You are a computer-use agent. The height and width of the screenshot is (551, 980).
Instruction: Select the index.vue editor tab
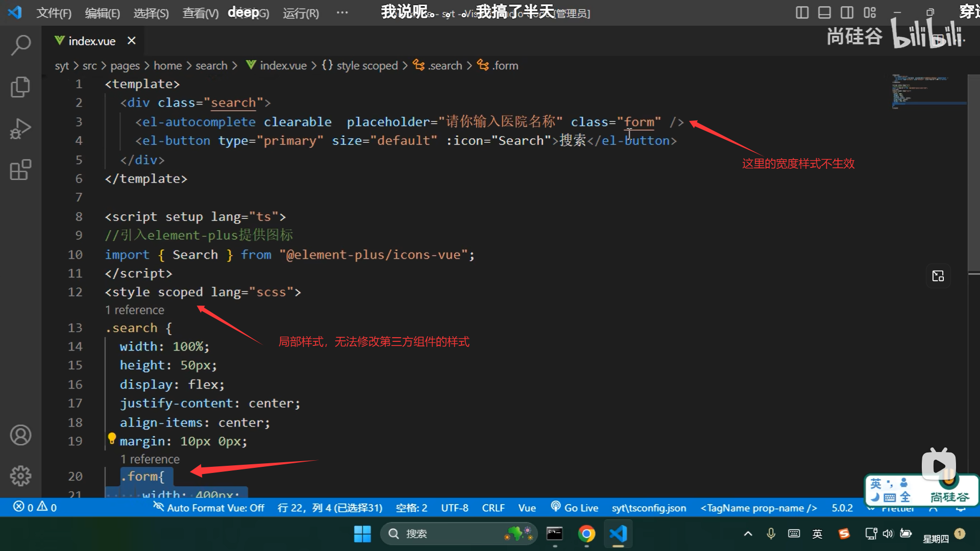click(92, 41)
